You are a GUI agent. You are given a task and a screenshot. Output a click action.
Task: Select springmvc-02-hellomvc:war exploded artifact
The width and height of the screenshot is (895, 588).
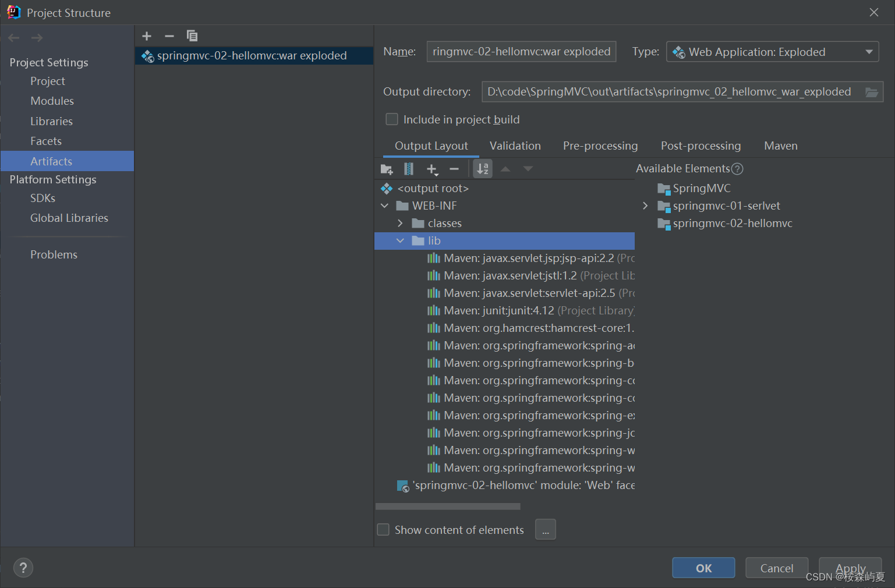tap(254, 56)
